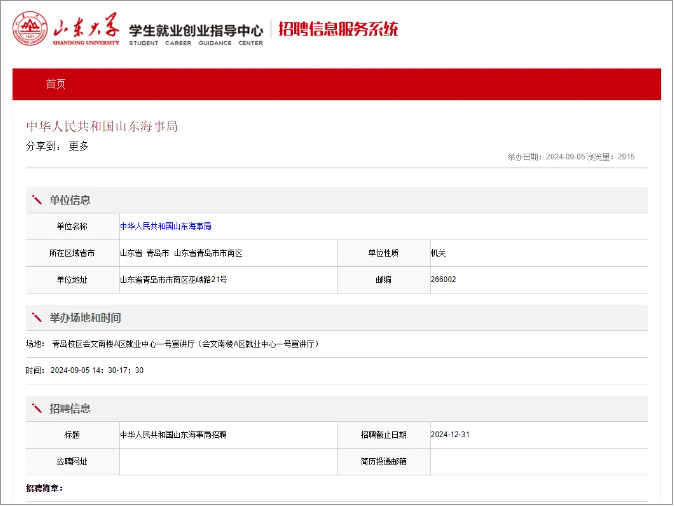Click the page title 中华人民共和国山东海事局
The height and width of the screenshot is (506, 674).
(x=102, y=126)
